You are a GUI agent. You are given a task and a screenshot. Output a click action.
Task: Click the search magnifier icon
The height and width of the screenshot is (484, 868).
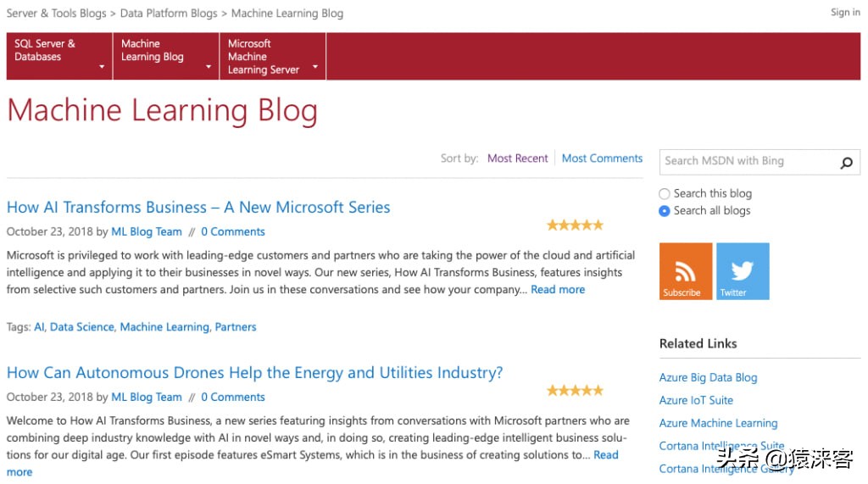[846, 163]
